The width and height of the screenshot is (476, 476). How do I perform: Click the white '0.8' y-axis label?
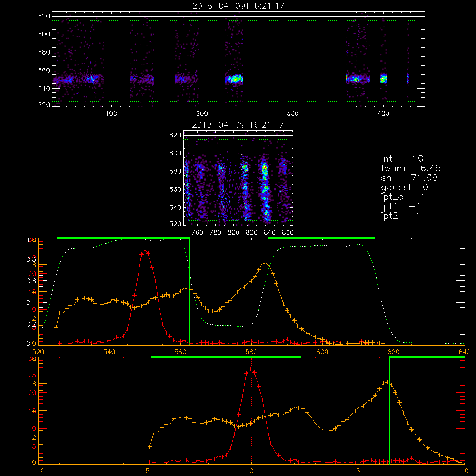(x=31, y=259)
